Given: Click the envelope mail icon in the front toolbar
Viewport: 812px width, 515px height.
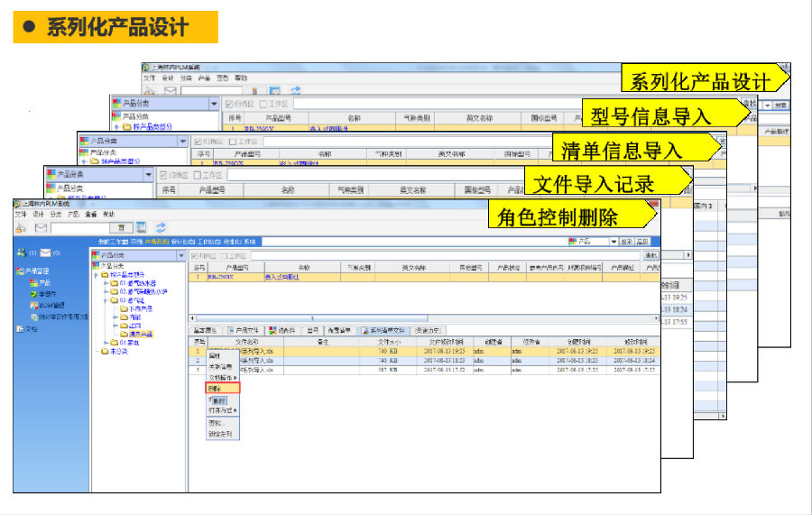Looking at the screenshot, I should pos(41,227).
